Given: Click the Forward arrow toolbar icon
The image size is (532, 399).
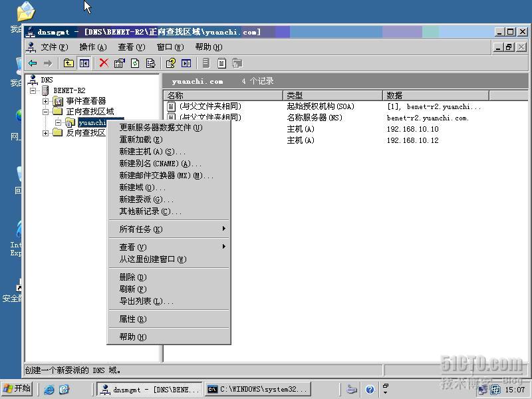Looking at the screenshot, I should (48, 63).
